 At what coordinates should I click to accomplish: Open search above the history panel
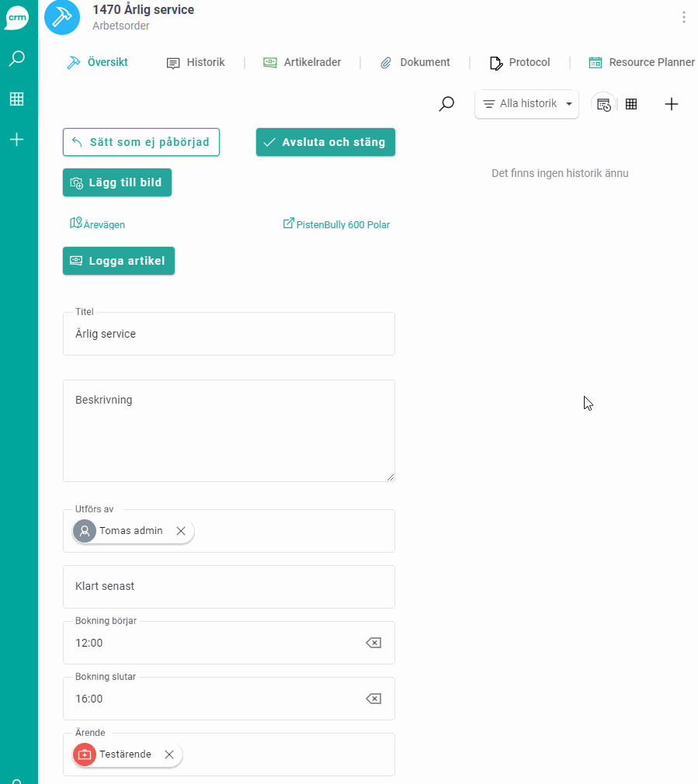pos(446,103)
